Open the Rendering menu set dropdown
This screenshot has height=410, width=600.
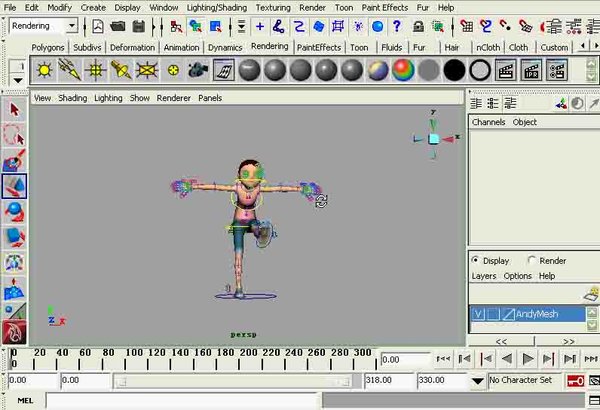(x=71, y=26)
